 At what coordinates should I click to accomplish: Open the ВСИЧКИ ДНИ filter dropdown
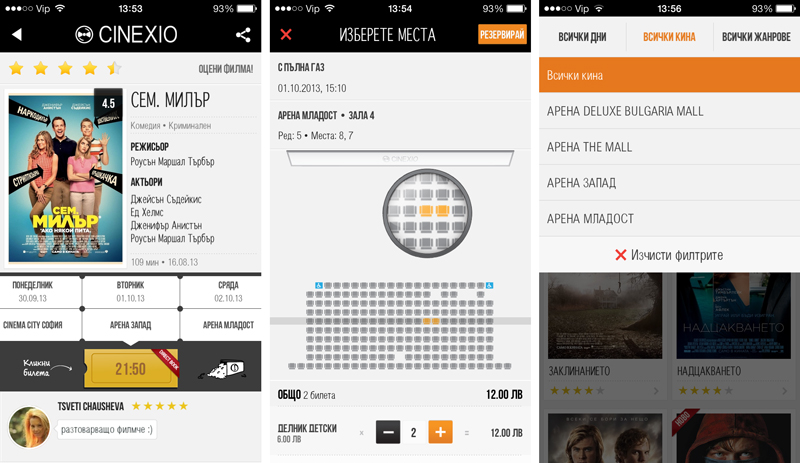click(582, 37)
